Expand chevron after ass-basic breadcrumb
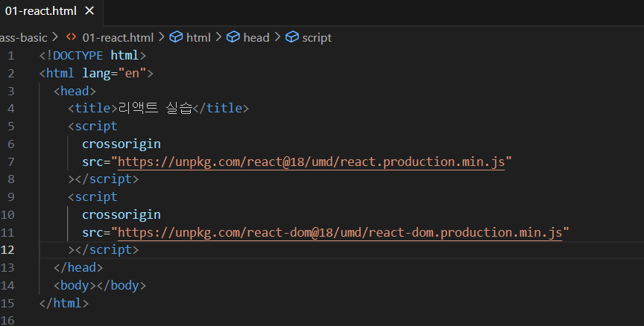The height and width of the screenshot is (326, 644). (x=55, y=37)
